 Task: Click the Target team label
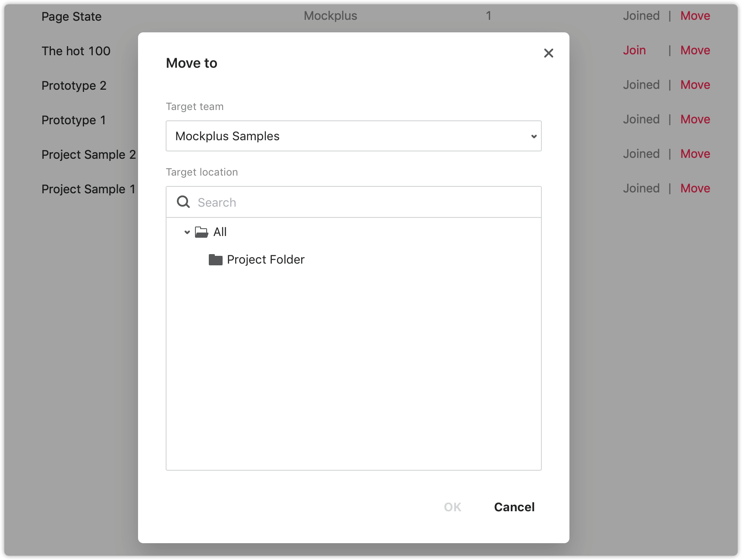click(195, 107)
